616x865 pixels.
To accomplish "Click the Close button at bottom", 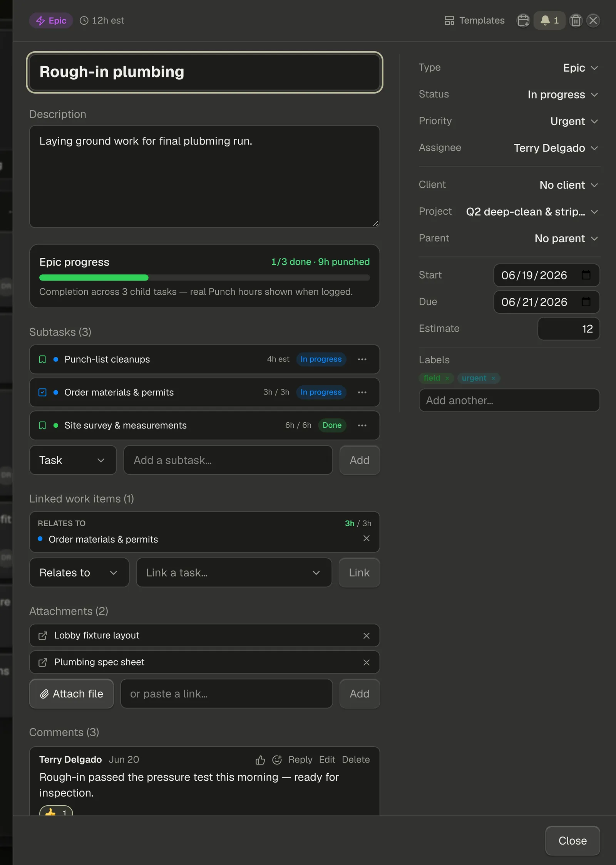I will (x=572, y=841).
